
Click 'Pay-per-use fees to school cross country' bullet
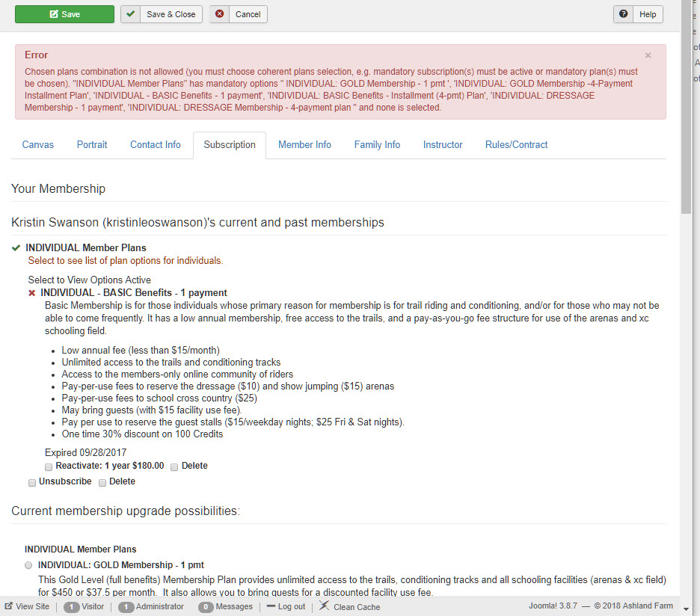point(159,398)
